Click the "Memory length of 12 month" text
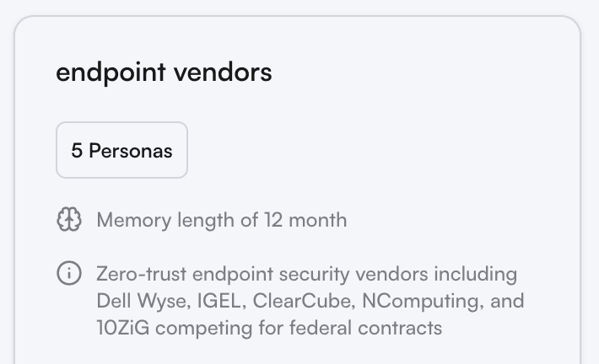This screenshot has height=364, width=599. 221,221
